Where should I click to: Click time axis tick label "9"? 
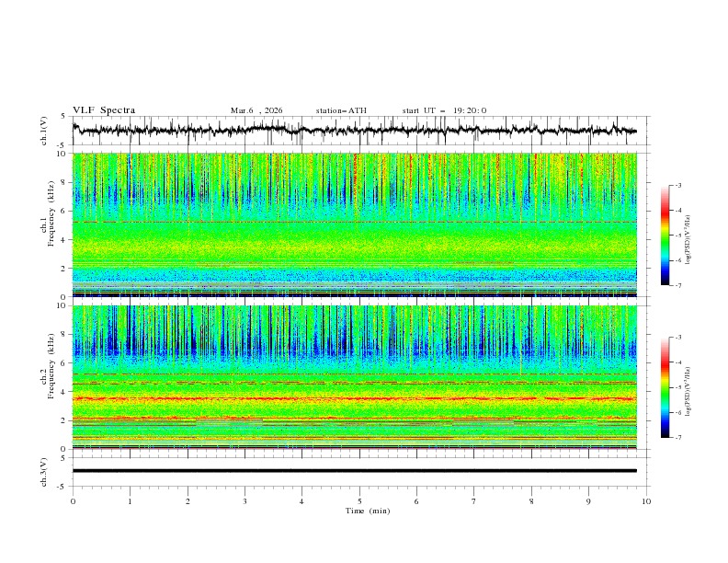[588, 501]
